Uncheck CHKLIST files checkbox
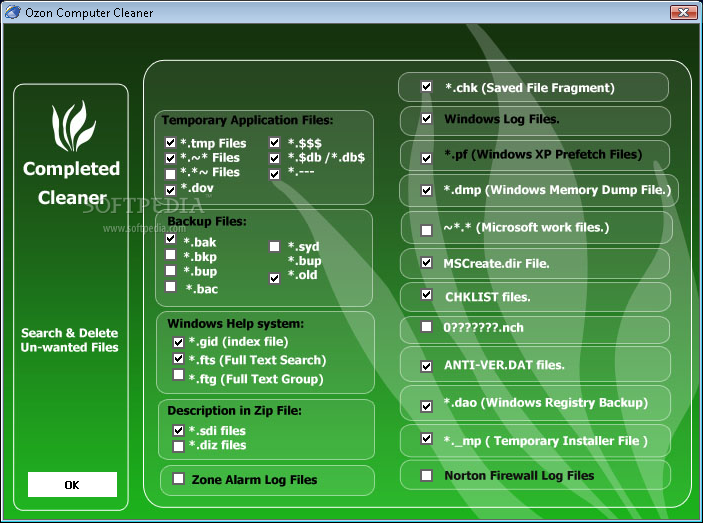Screen dimensions: 703x523 (426, 294)
